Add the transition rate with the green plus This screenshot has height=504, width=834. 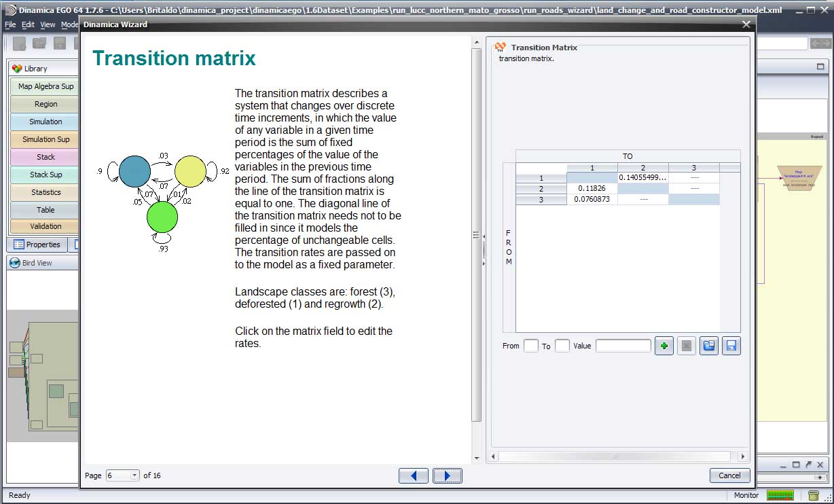(x=664, y=346)
